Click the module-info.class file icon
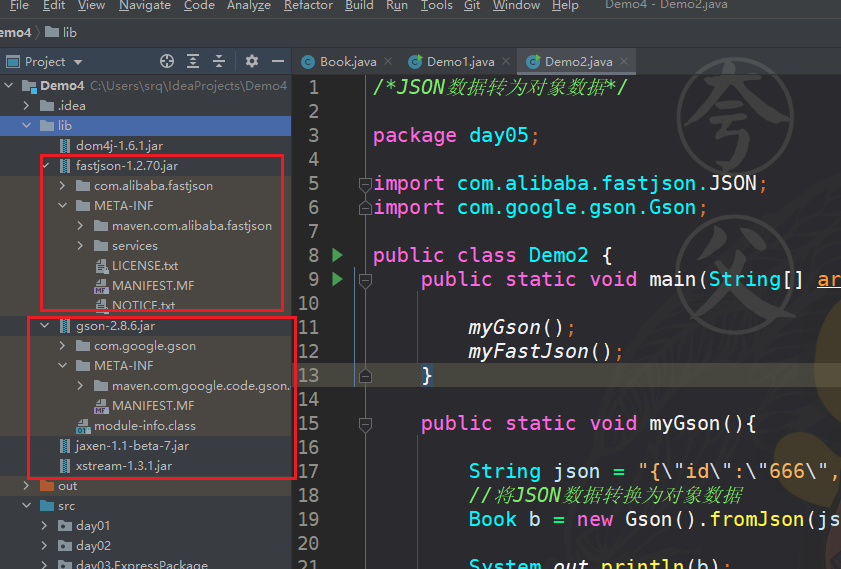Screen dimensions: 841x569 83,426
